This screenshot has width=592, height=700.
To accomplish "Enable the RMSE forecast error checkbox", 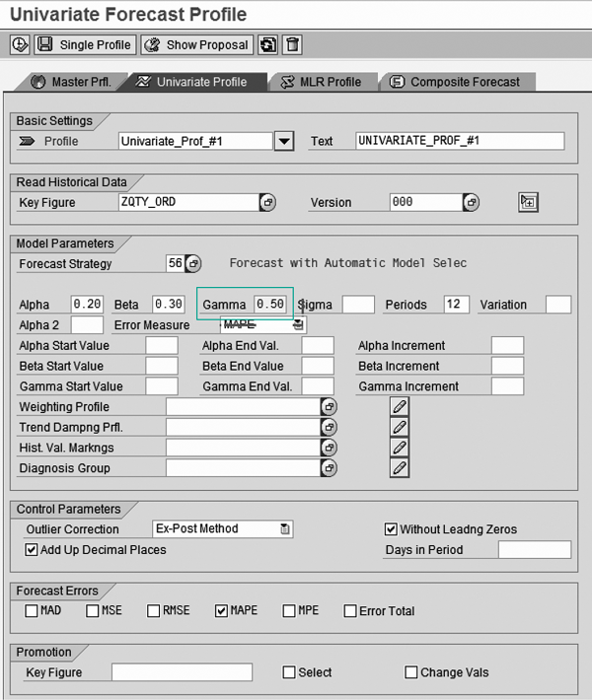I will point(154,610).
